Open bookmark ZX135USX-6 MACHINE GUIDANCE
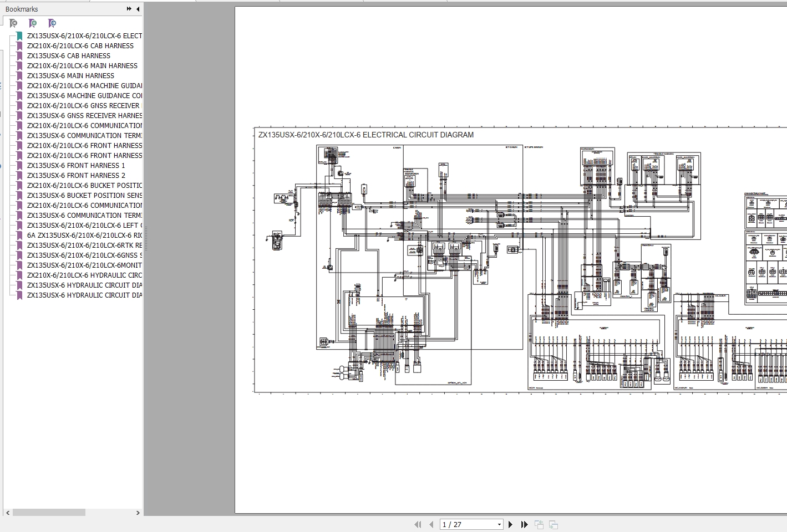787x532 pixels. (84, 96)
